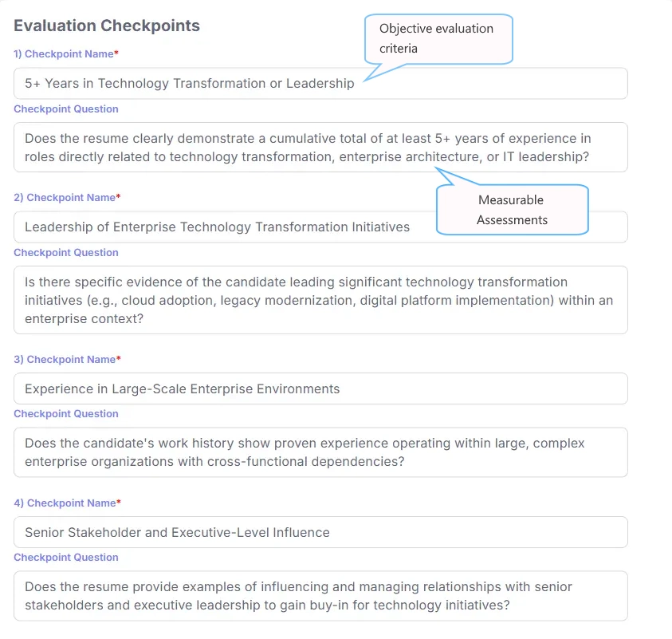Viewport: 672px width, 639px height.
Task: Click checkpoint 2's question text area
Action: pos(319,300)
